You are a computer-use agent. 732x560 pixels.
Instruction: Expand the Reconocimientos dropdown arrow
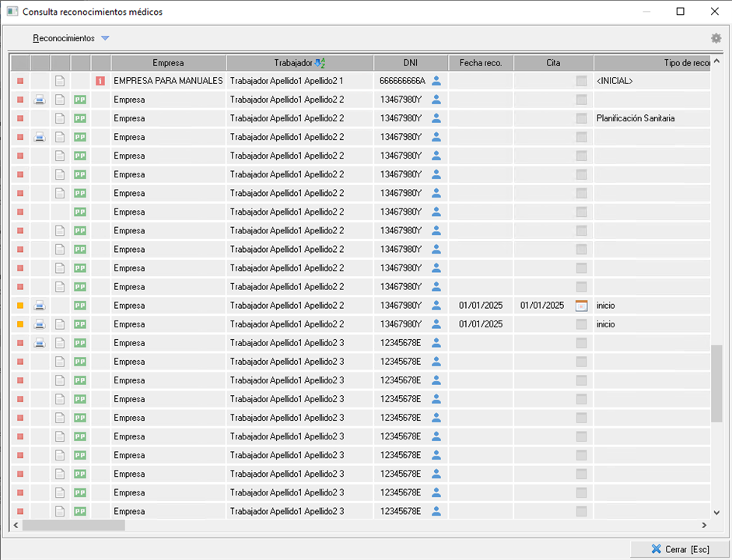click(x=105, y=38)
